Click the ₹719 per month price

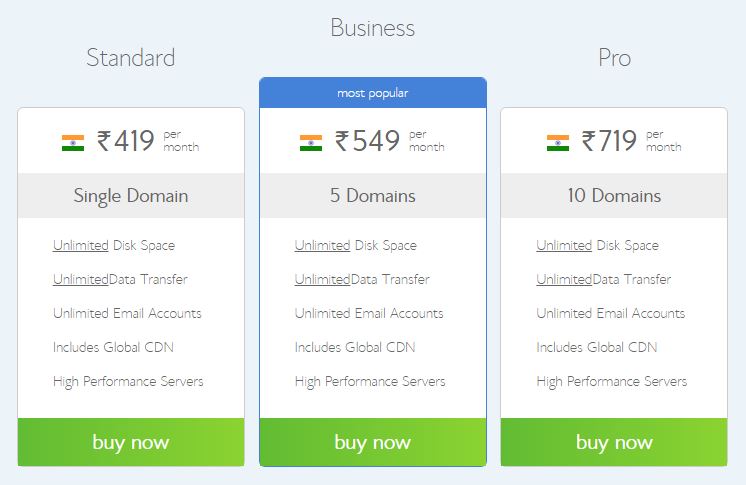click(x=631, y=141)
